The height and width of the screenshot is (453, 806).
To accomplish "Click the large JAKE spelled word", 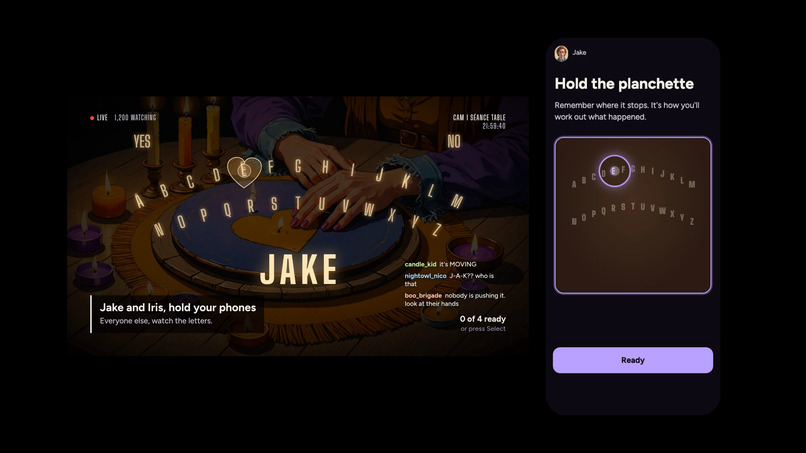I will [298, 269].
